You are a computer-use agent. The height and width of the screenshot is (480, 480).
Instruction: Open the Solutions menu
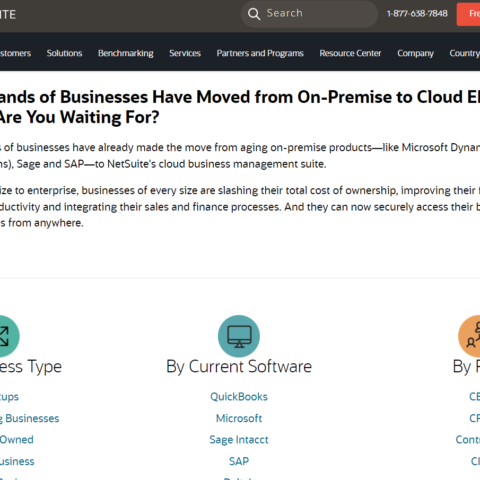(64, 53)
